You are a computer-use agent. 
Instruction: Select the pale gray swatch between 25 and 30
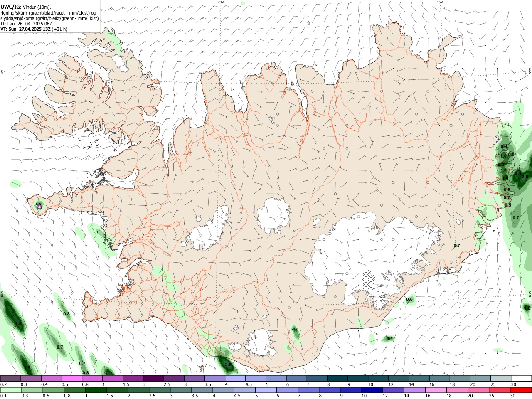tap(500, 378)
